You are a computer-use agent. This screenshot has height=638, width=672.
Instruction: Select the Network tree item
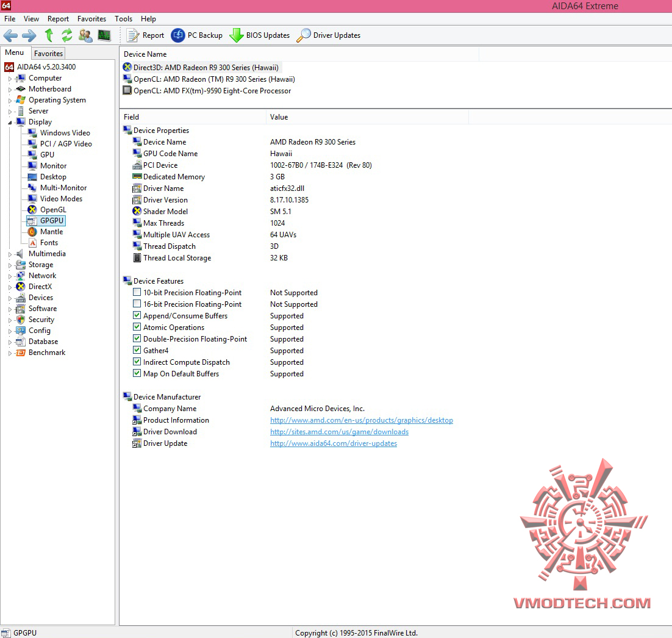(43, 276)
